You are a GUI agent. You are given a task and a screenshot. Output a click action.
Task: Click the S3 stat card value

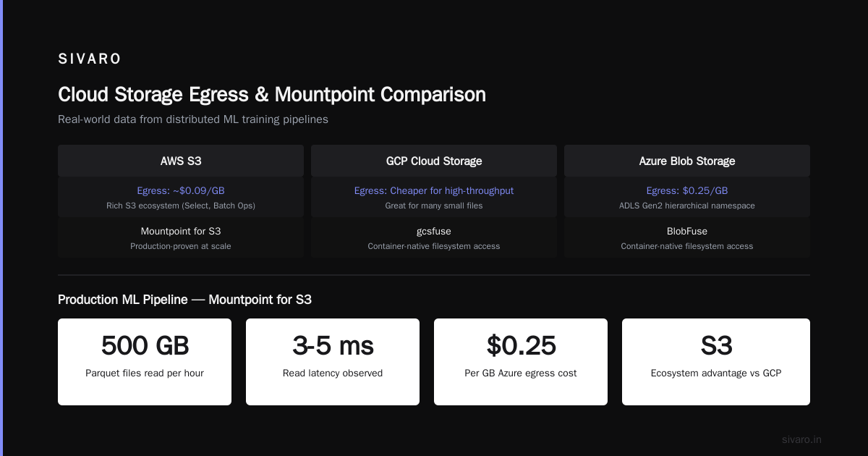coord(716,346)
